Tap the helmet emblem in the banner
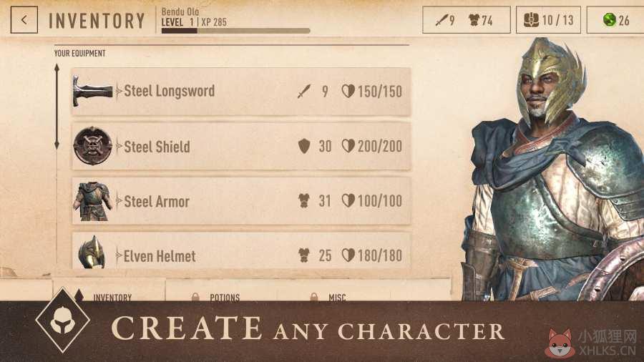Viewport: 644px width, 362px height. pos(62,321)
